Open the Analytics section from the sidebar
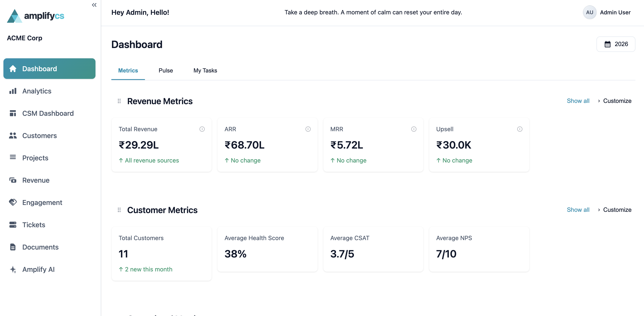 [x=36, y=91]
